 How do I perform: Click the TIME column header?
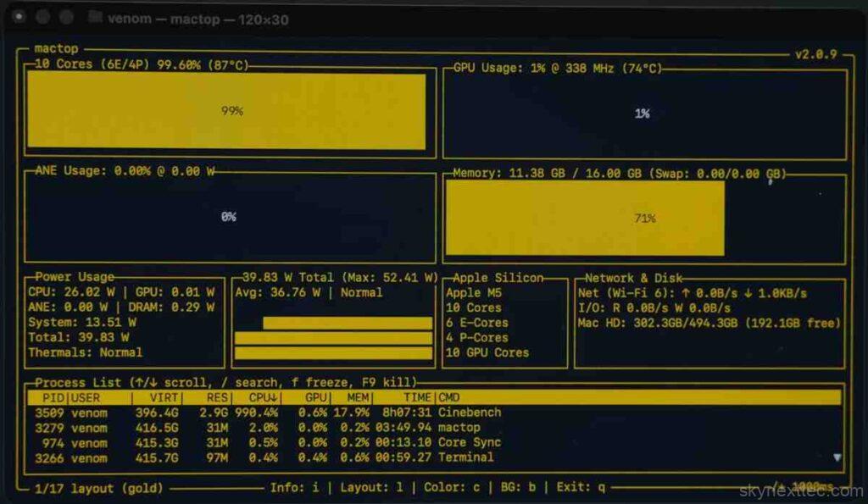click(x=416, y=397)
